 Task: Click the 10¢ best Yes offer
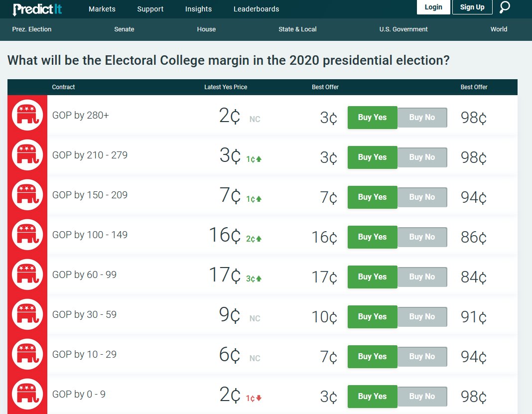click(x=324, y=317)
